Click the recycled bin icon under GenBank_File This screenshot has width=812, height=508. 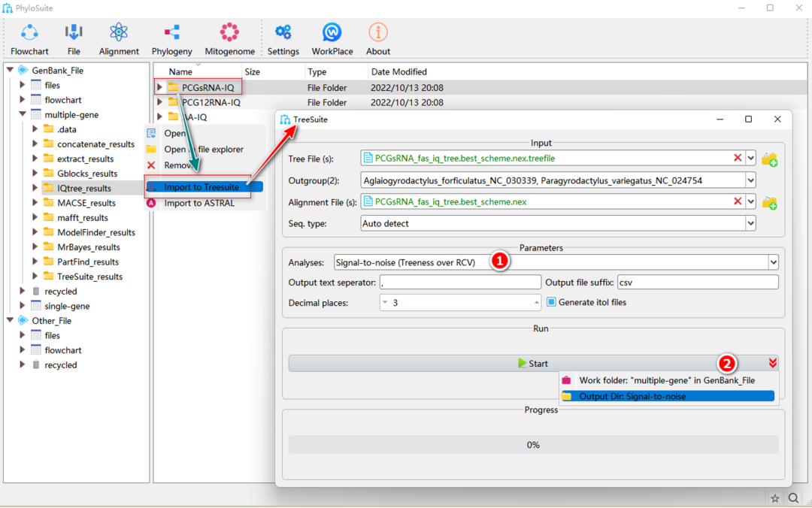coord(36,291)
